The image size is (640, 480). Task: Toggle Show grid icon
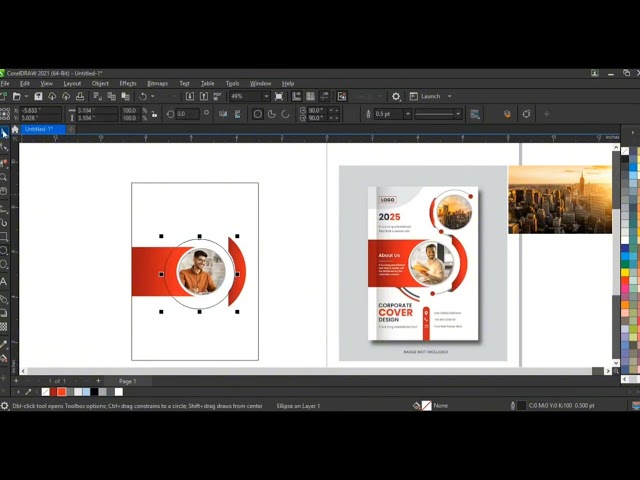pyautogui.click(x=311, y=96)
